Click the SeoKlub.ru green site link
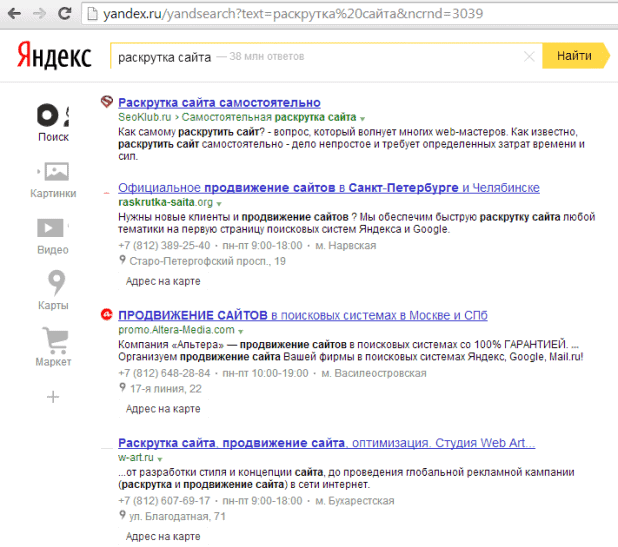The width and height of the screenshot is (618, 547). 145,117
